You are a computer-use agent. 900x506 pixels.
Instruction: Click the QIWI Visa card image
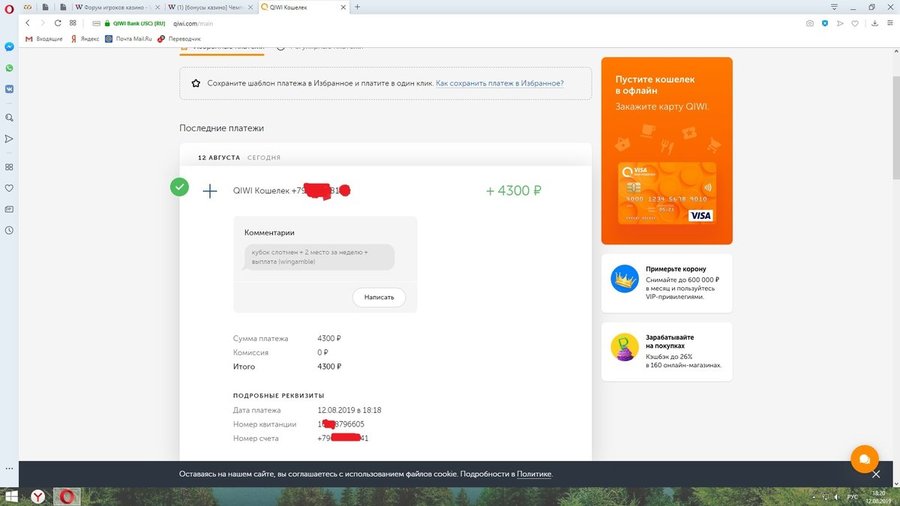(667, 194)
